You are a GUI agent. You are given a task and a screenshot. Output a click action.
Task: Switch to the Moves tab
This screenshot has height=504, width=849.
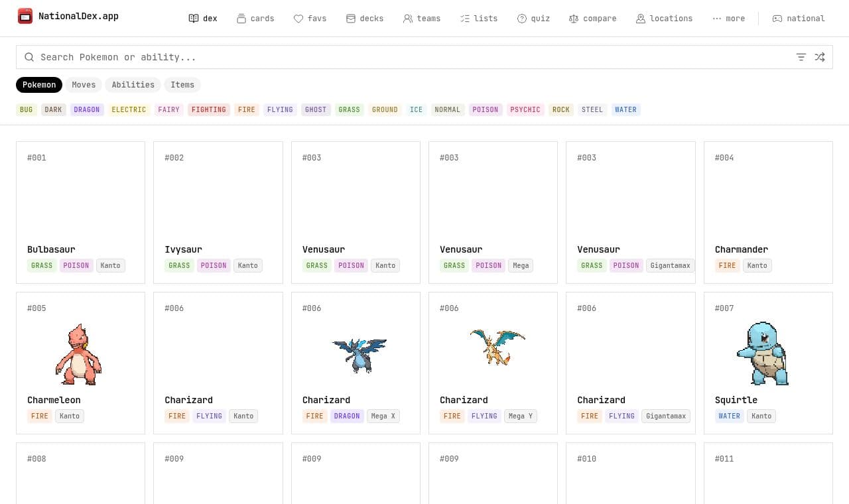(84, 85)
